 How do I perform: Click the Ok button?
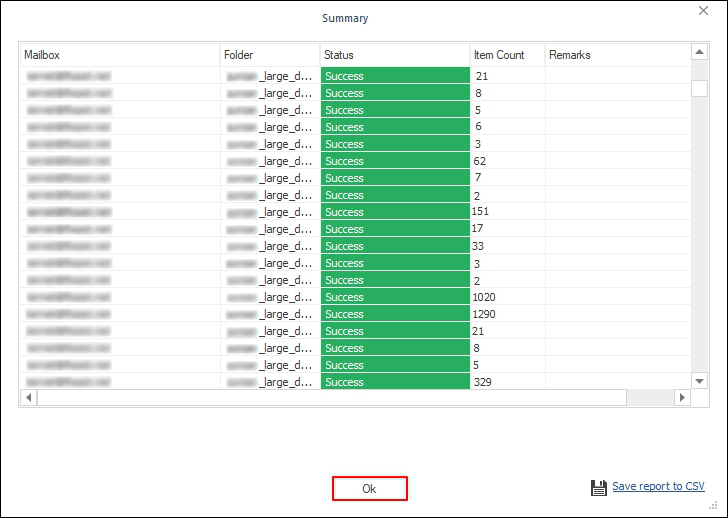click(369, 489)
